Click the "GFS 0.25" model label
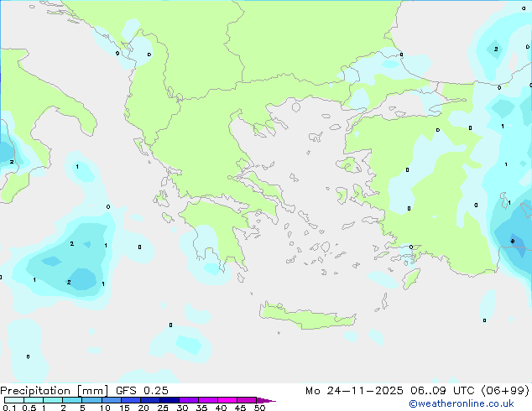This screenshot has width=532, height=411. 142,391
